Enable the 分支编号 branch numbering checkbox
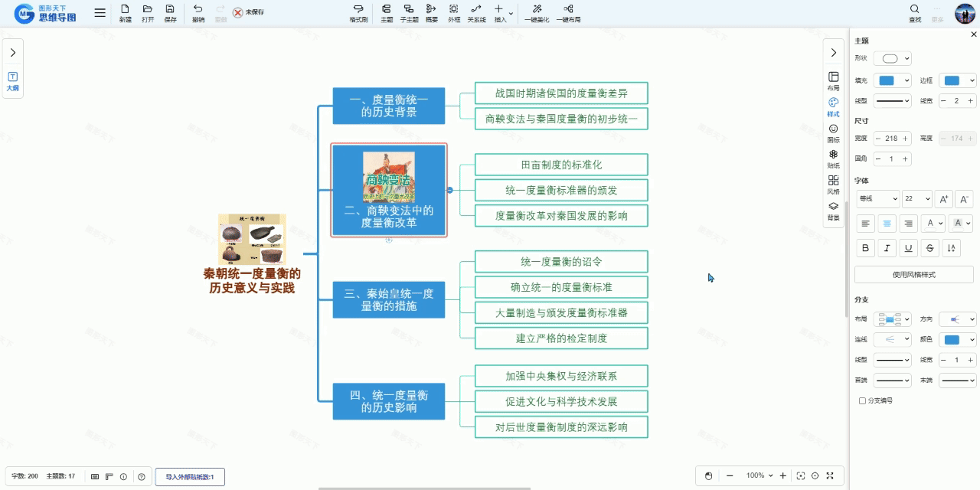The image size is (980, 490). pos(862,400)
